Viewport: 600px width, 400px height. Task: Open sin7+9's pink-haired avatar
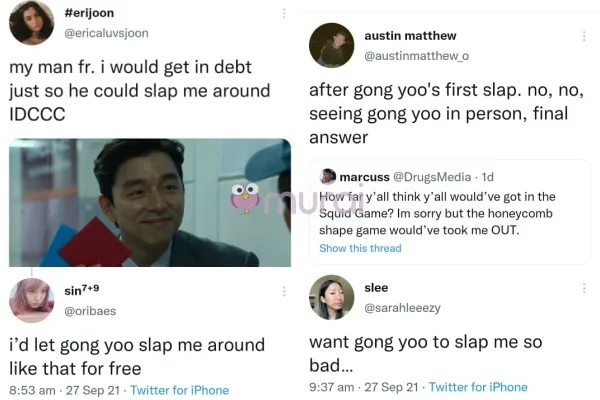coord(31,300)
